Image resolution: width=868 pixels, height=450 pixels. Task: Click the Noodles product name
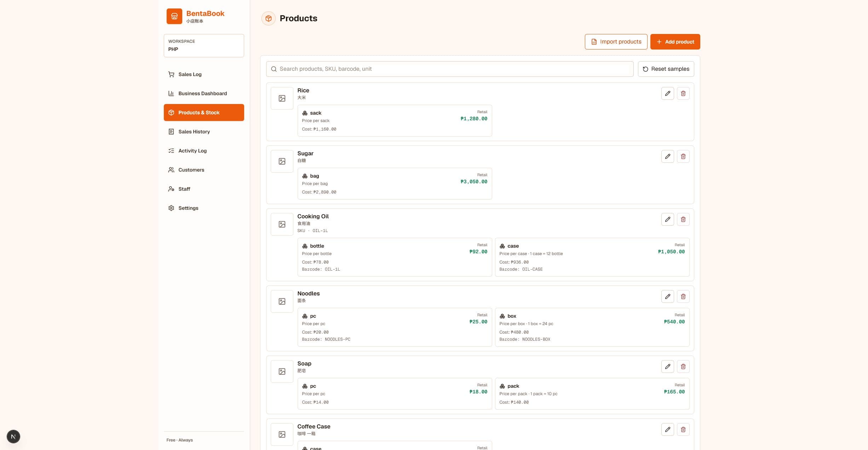coord(308,294)
